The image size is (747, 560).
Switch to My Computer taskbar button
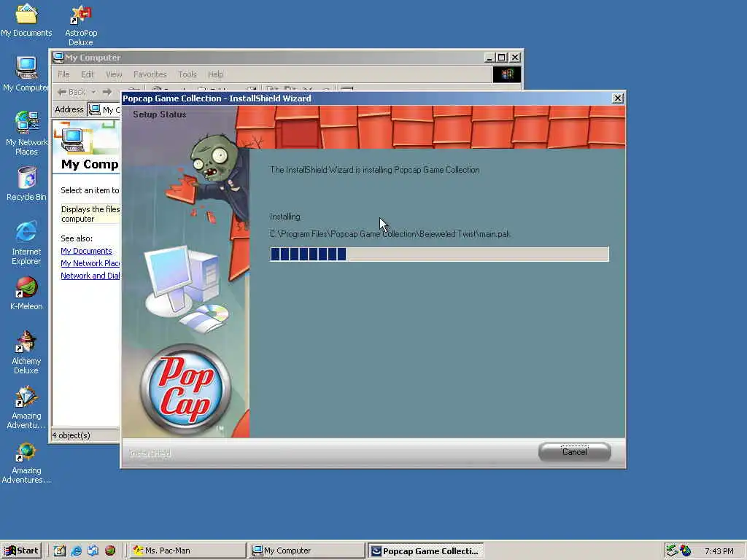(x=307, y=551)
